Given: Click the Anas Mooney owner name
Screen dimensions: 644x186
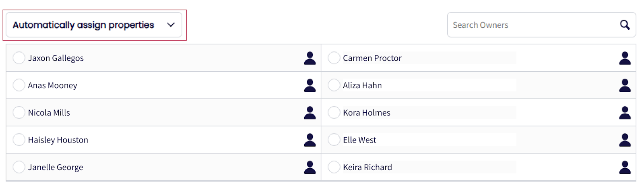Looking at the screenshot, I should pyautogui.click(x=52, y=85).
